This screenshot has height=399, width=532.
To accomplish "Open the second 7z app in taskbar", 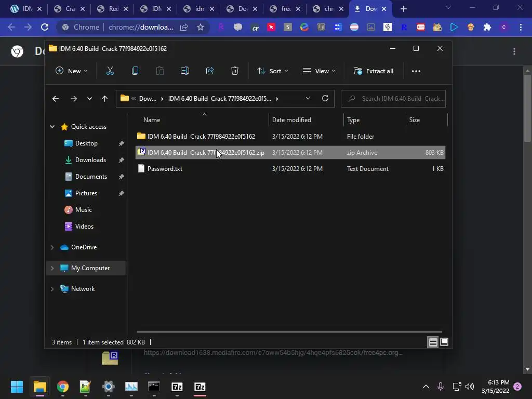I will coord(200,387).
